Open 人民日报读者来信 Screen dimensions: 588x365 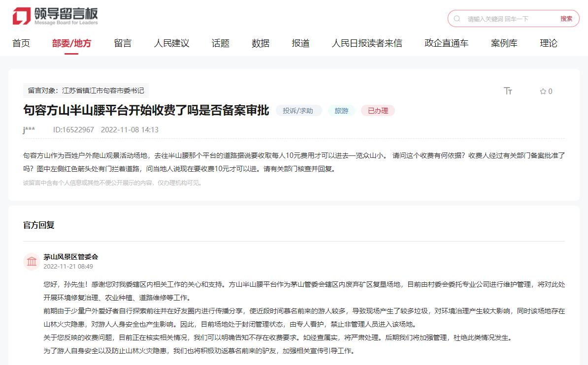[x=367, y=43]
